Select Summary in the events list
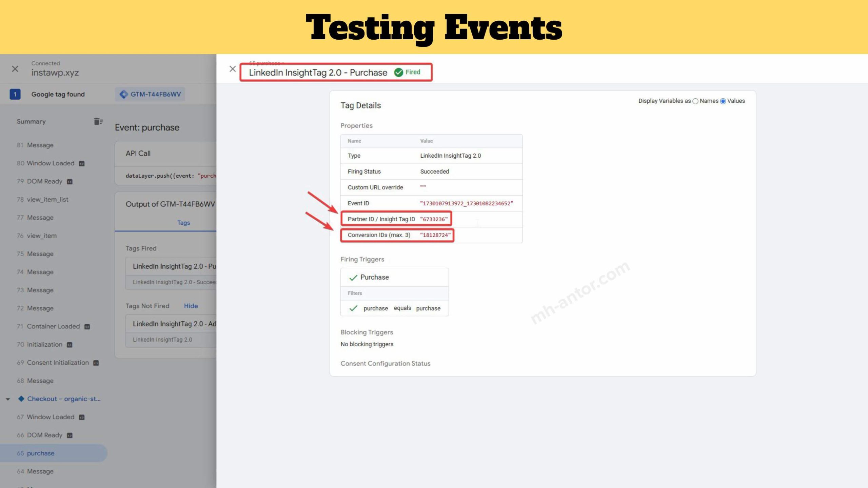This screenshot has width=868, height=488. coord(31,121)
